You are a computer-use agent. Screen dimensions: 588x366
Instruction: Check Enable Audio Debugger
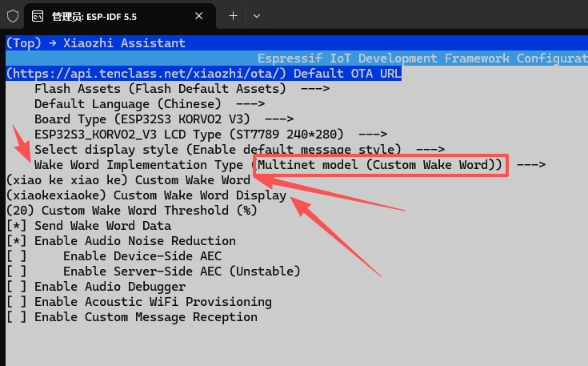tap(16, 287)
